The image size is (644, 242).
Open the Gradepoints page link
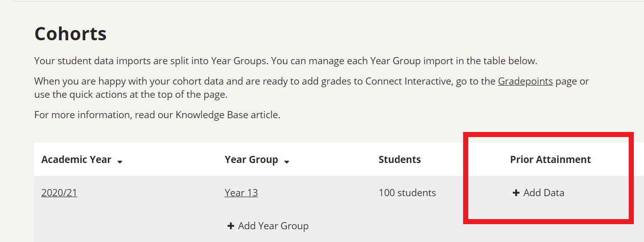525,81
